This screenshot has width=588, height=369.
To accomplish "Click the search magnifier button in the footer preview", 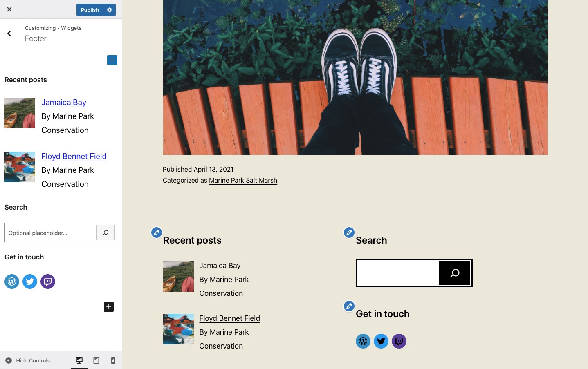I will pos(455,273).
